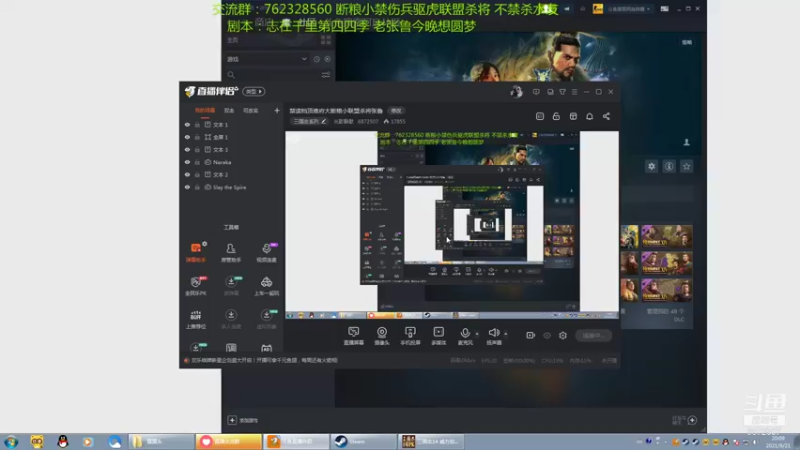Click the Steam library search field

[273, 75]
